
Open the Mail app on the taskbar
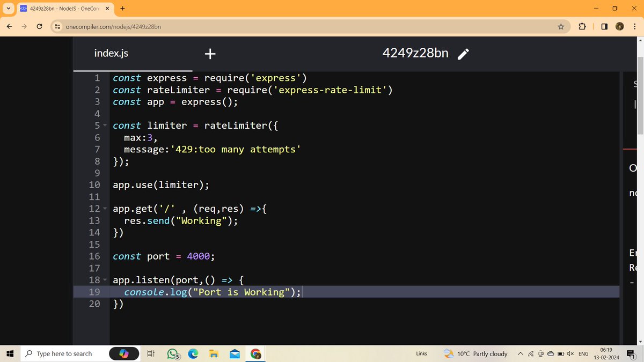point(235,353)
